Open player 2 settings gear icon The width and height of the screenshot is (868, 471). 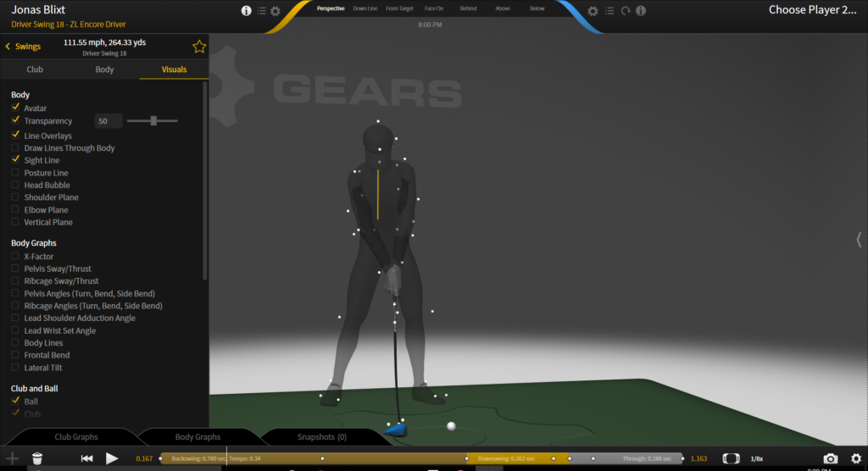pyautogui.click(x=593, y=11)
